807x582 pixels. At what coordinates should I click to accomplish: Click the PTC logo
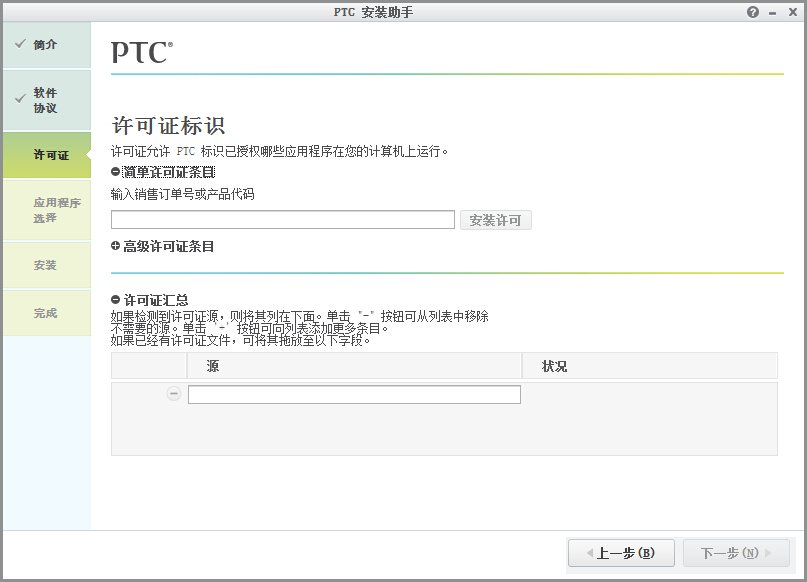pos(142,52)
